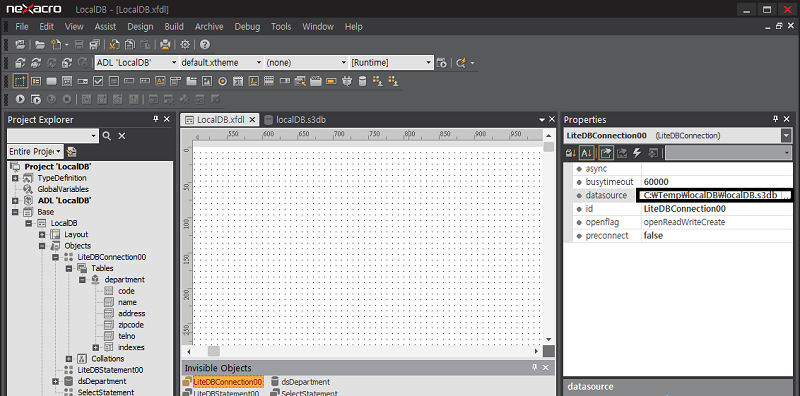Select the Calendar component icon
This screenshot has width=800, height=396.
238,81
